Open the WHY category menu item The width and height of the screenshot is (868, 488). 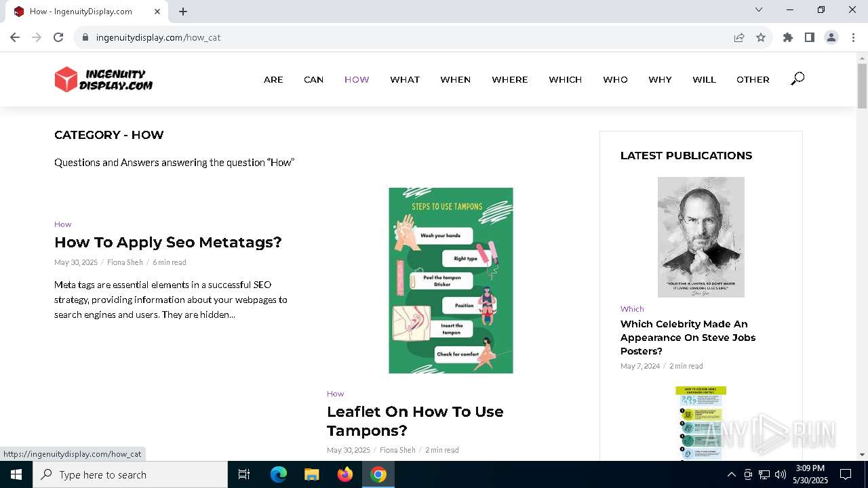click(x=660, y=79)
